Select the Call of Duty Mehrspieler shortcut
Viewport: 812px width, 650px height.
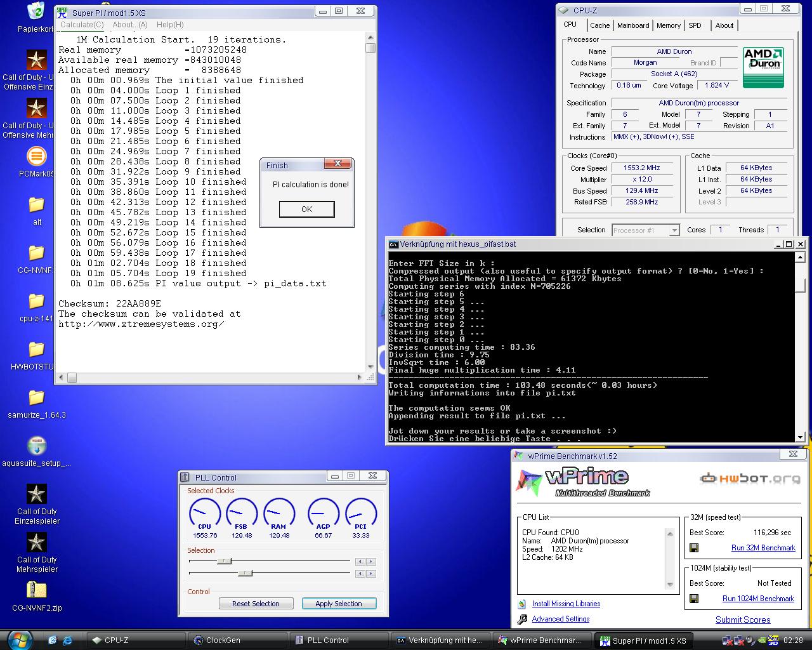pyautogui.click(x=36, y=542)
